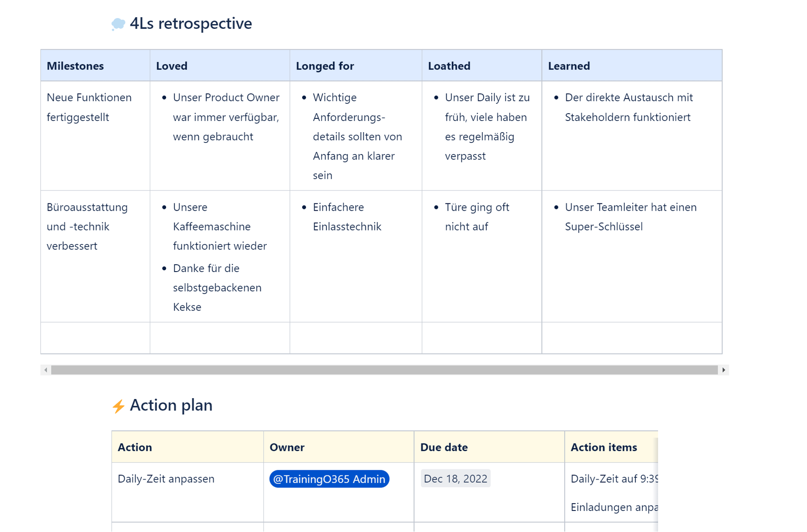Click the Milestones column header
The image size is (807, 532).
pyautogui.click(x=75, y=66)
